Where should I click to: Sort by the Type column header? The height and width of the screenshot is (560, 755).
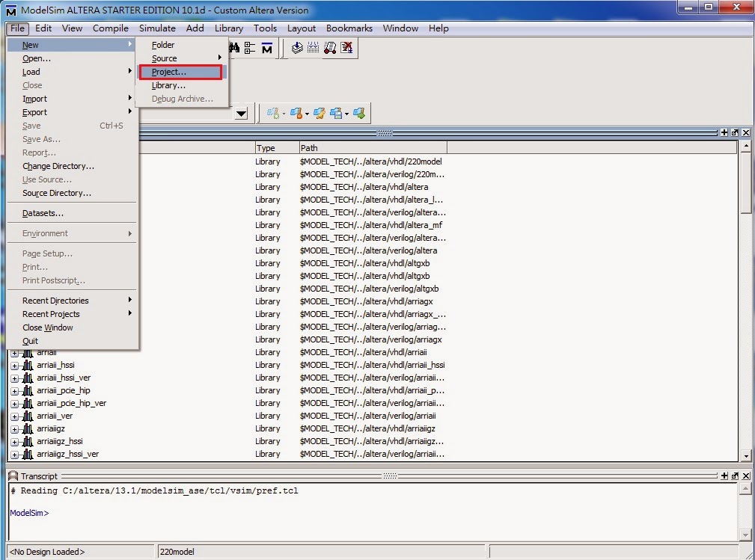[x=277, y=148]
